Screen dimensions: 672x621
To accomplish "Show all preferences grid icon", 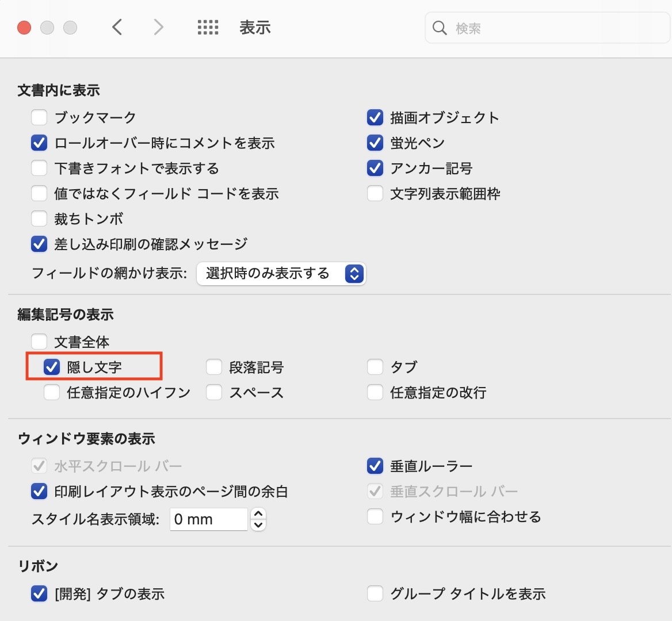I will coord(208,28).
